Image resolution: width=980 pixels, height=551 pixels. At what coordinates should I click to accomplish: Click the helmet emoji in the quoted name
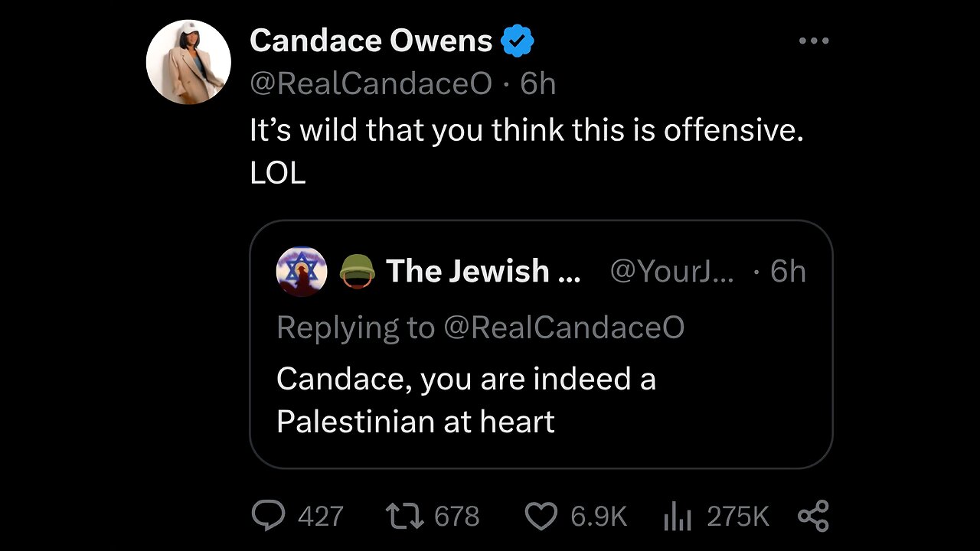pos(357,271)
